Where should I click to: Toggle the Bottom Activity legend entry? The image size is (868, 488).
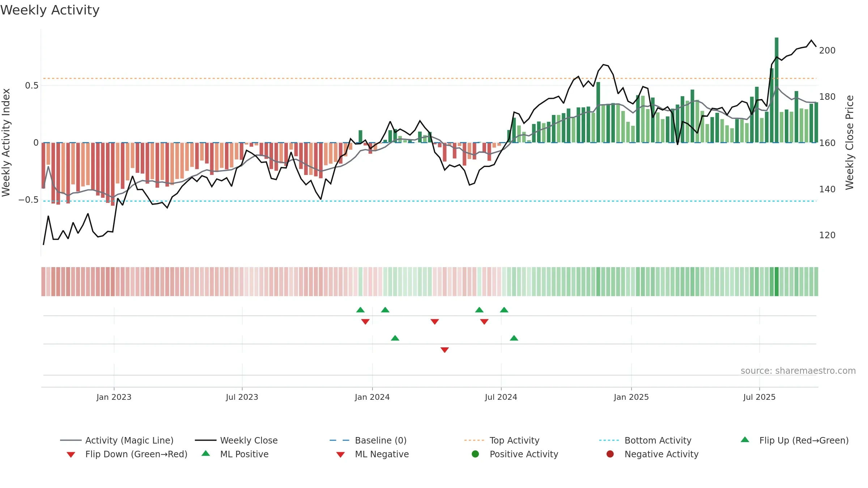645,440
